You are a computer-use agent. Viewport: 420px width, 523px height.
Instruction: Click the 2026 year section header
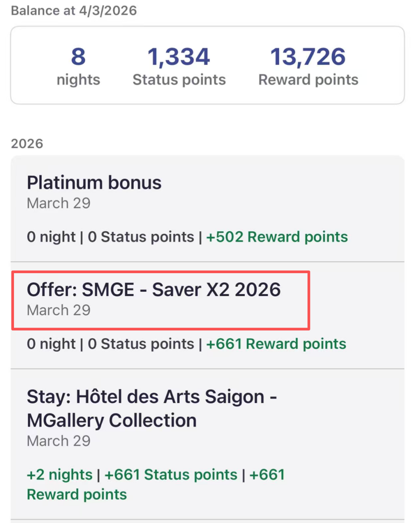[27, 144]
